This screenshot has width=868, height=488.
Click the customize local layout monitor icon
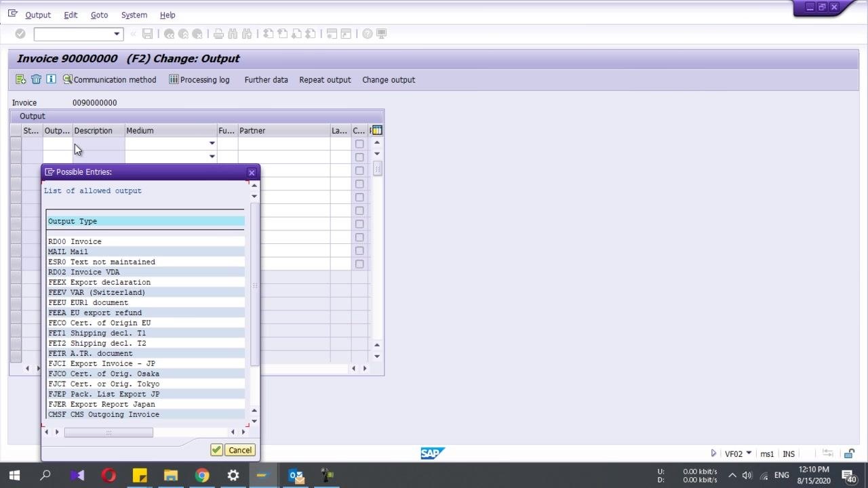[382, 34]
